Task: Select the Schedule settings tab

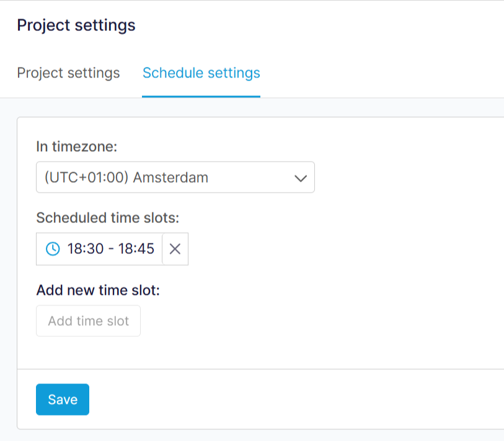Action: [201, 73]
